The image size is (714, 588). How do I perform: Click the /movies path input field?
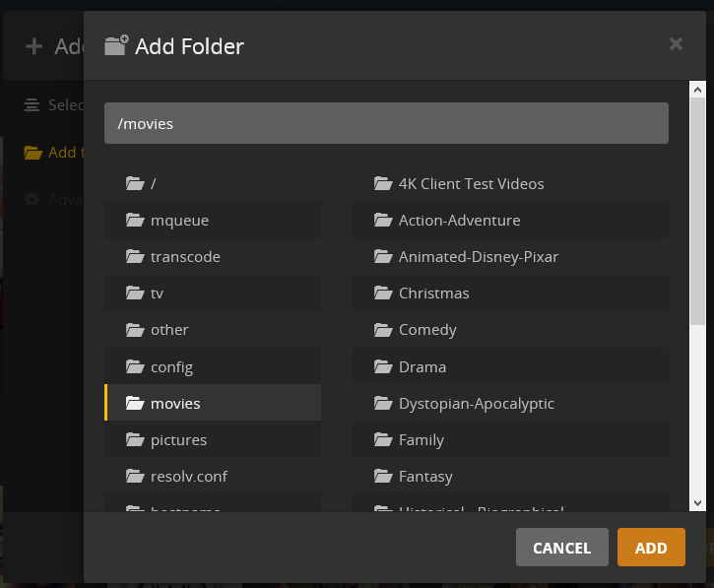pyautogui.click(x=386, y=123)
